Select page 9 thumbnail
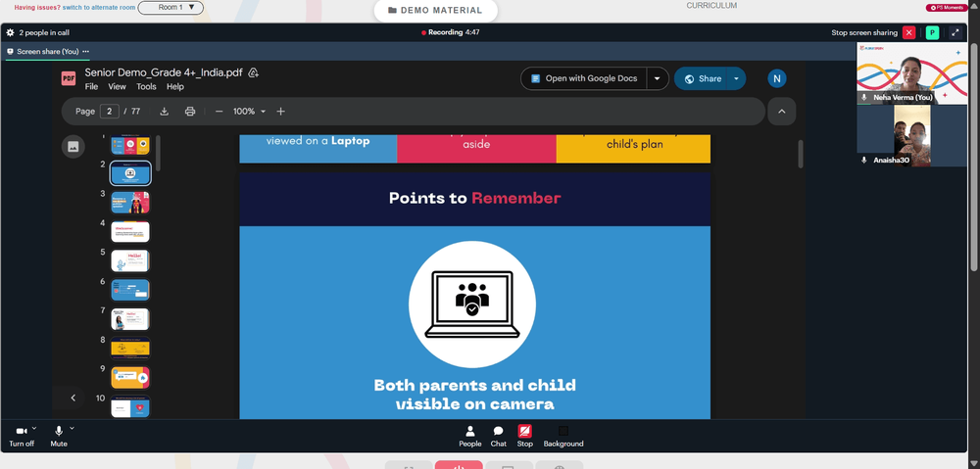980x469 pixels. pos(130,377)
